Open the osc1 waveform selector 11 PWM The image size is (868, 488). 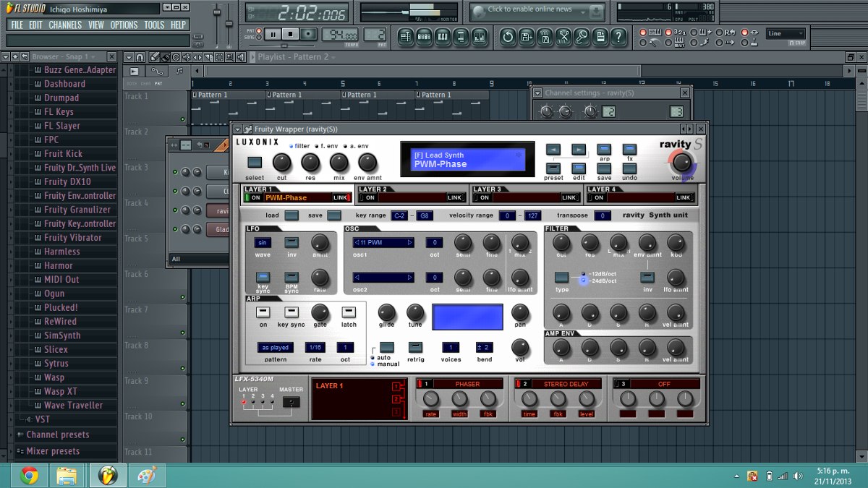tap(383, 243)
